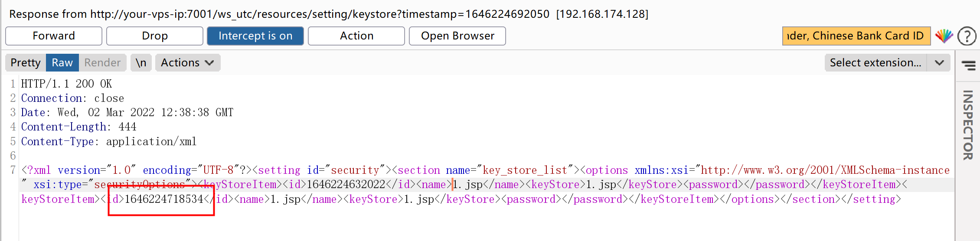Viewport: 980px width, 241px height.
Task: Open the inspector hamburger menu icon
Action: coord(968,65)
